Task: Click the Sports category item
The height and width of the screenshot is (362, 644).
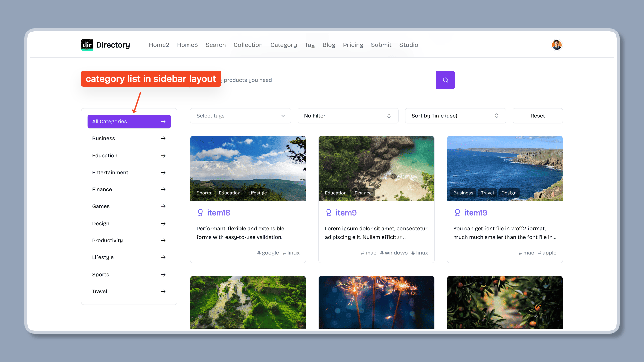Action: 129,274
